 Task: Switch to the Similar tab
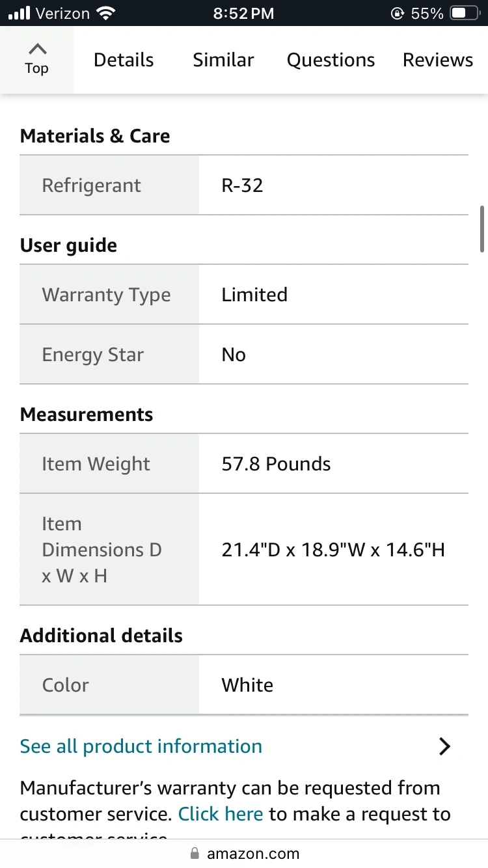click(223, 60)
